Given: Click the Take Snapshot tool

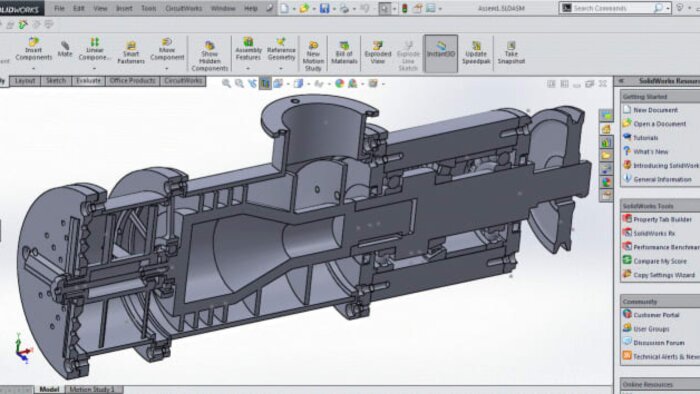Looking at the screenshot, I should [x=511, y=53].
